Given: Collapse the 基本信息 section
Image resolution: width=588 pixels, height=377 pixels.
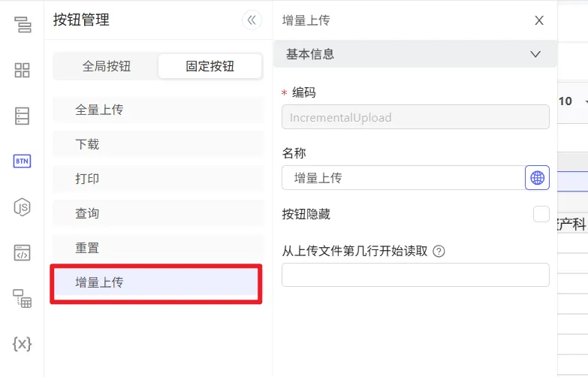Looking at the screenshot, I should pyautogui.click(x=535, y=54).
